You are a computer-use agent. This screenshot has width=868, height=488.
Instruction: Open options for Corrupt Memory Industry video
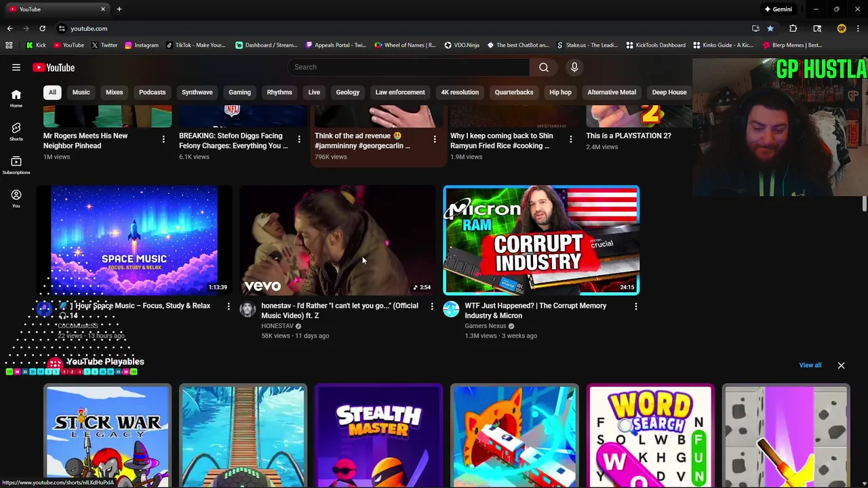point(635,307)
